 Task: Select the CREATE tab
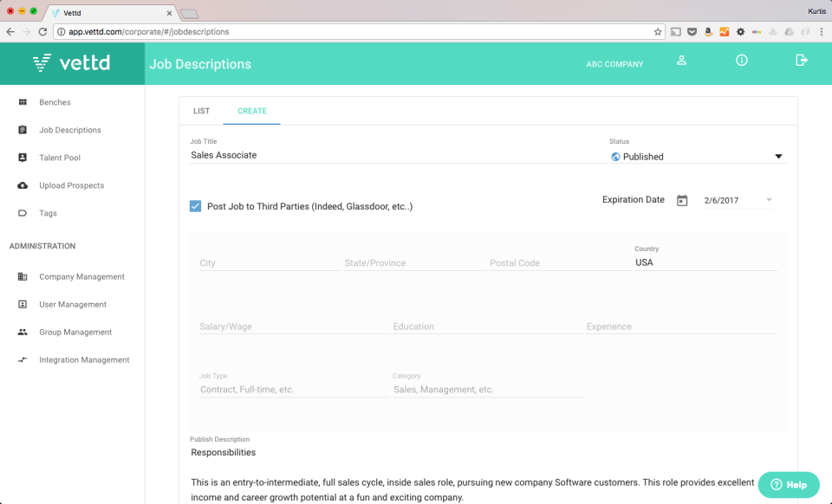click(x=252, y=111)
